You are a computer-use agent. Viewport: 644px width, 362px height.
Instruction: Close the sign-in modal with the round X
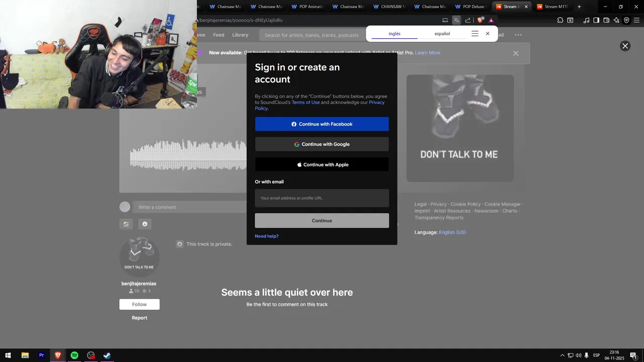(625, 46)
